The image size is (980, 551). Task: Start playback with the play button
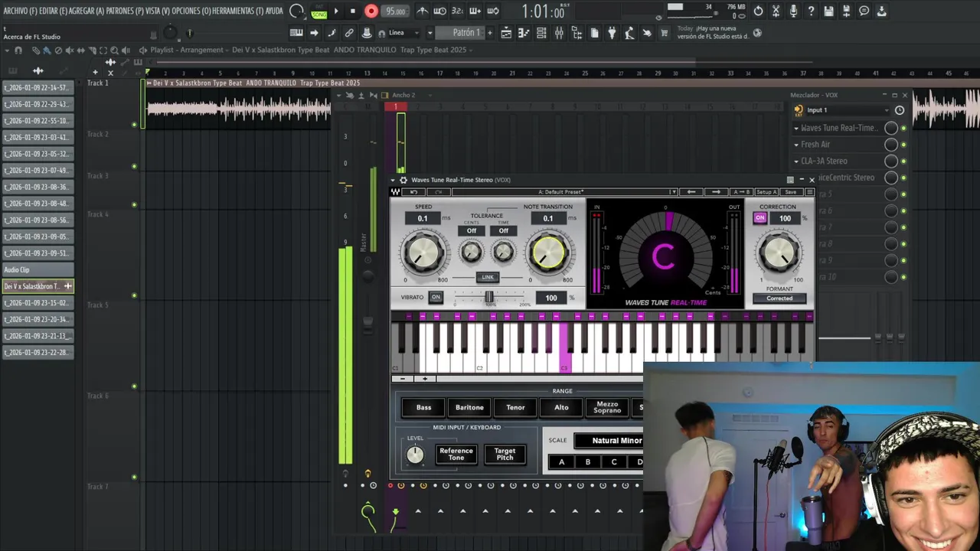click(x=336, y=11)
